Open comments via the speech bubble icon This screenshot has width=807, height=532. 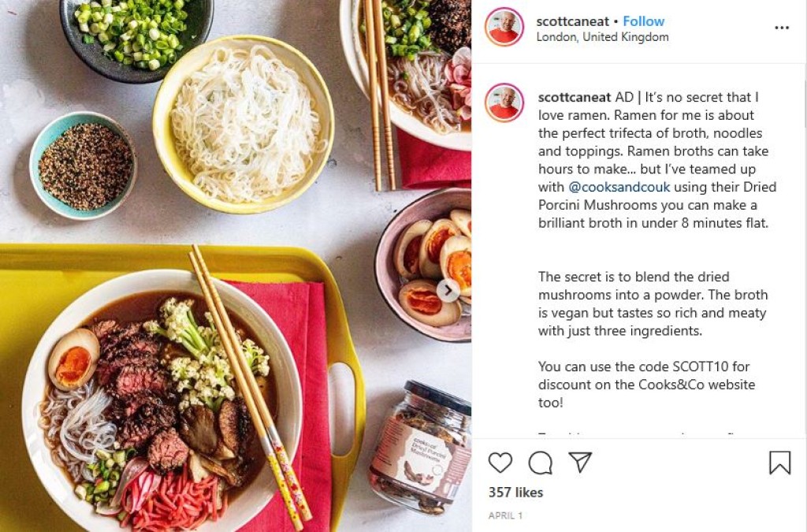coord(541,463)
